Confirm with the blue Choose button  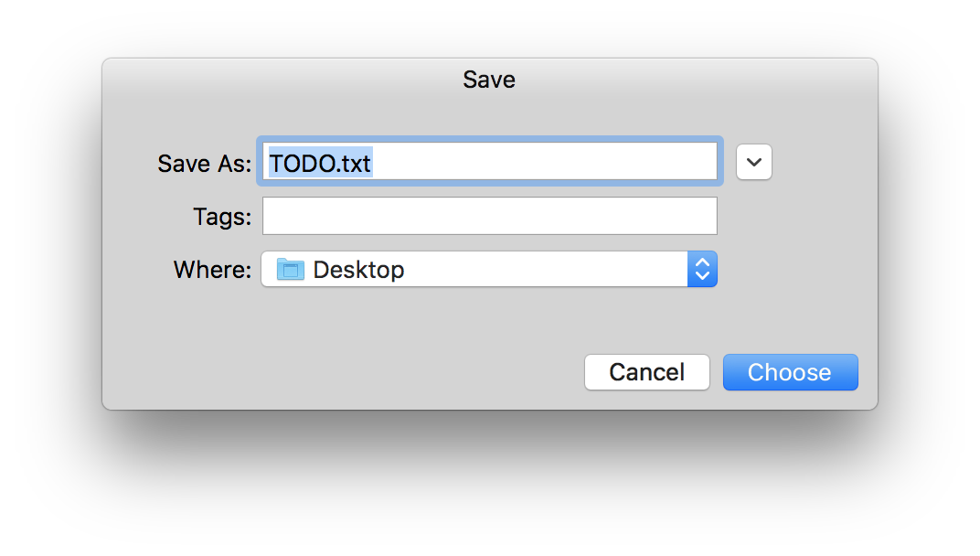tap(790, 372)
